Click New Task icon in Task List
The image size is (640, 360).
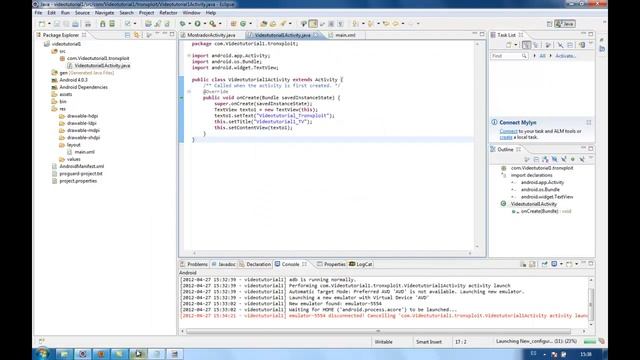click(509, 45)
